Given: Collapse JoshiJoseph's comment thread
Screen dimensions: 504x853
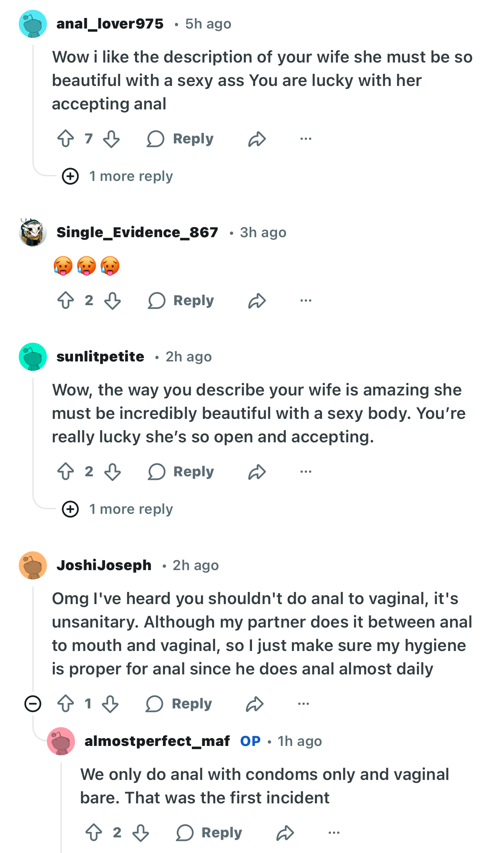Looking at the screenshot, I should coord(33,704).
